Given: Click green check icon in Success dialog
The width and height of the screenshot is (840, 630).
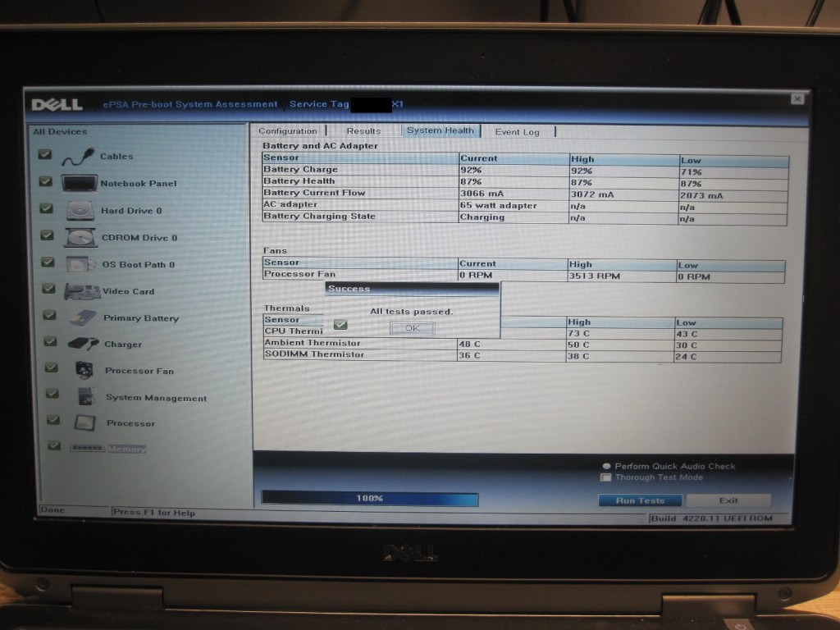Looking at the screenshot, I should [340, 325].
